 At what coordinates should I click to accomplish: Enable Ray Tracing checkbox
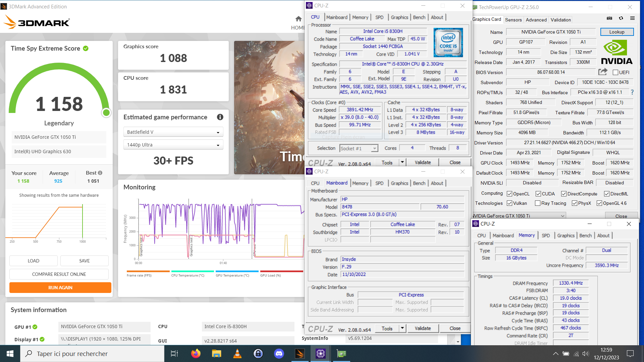538,203
